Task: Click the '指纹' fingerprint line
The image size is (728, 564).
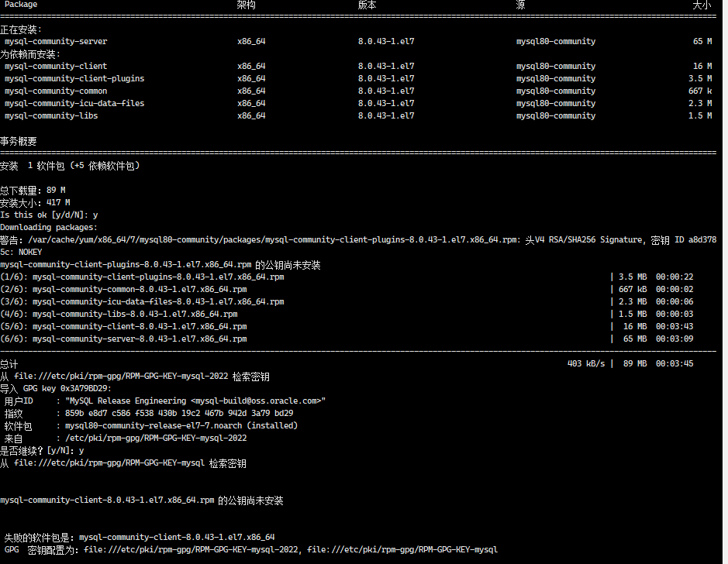Action: (149, 413)
